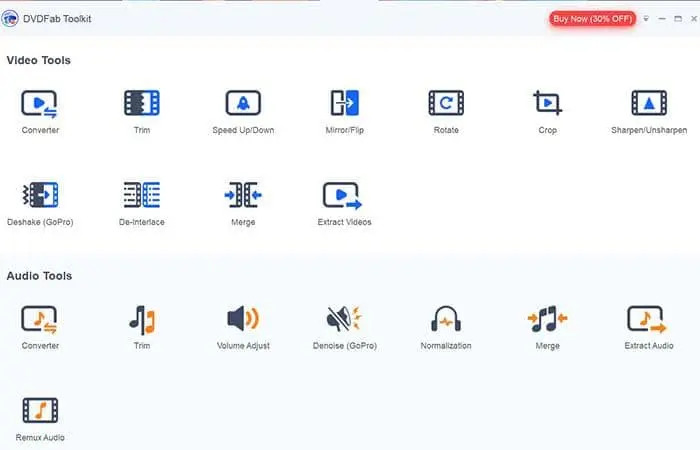Viewport: 700px width, 450px height.
Task: Open the Extract Videos tool
Action: (x=344, y=194)
